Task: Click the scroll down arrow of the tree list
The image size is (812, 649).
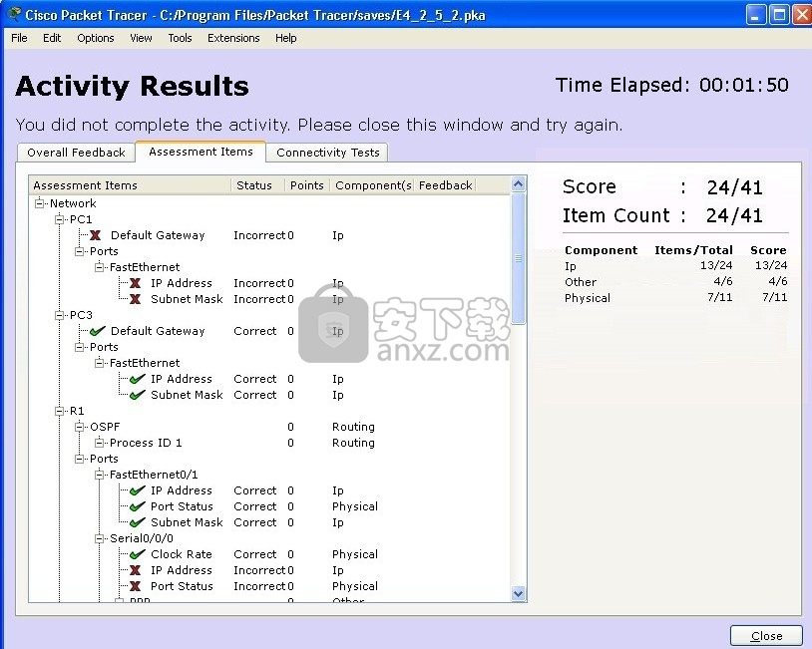Action: (519, 593)
